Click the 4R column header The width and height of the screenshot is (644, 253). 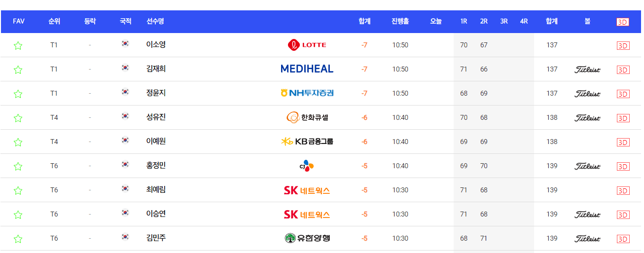pos(524,22)
